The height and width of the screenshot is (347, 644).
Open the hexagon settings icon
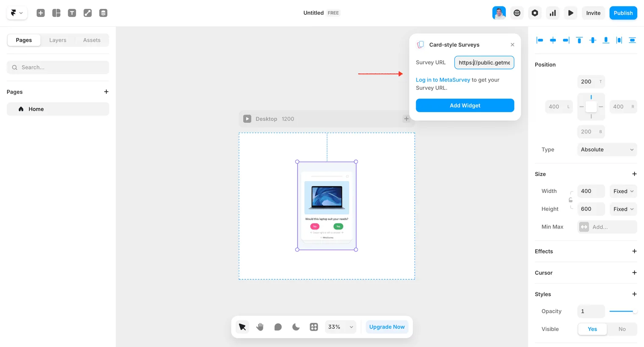point(535,13)
